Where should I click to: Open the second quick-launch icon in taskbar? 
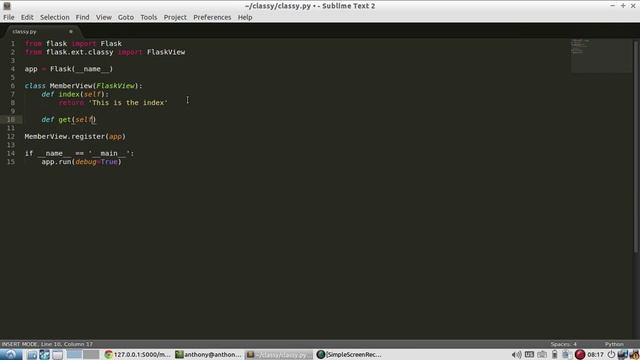[x=44, y=355]
